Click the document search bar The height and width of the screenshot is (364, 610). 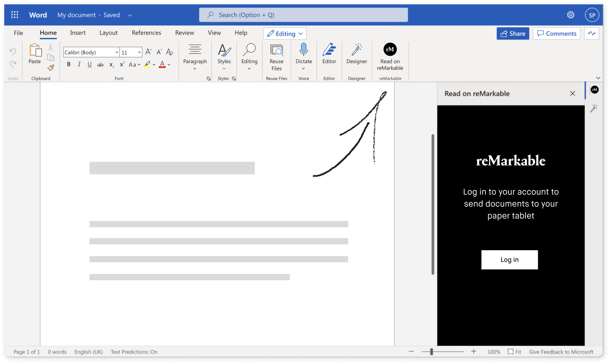[303, 15]
